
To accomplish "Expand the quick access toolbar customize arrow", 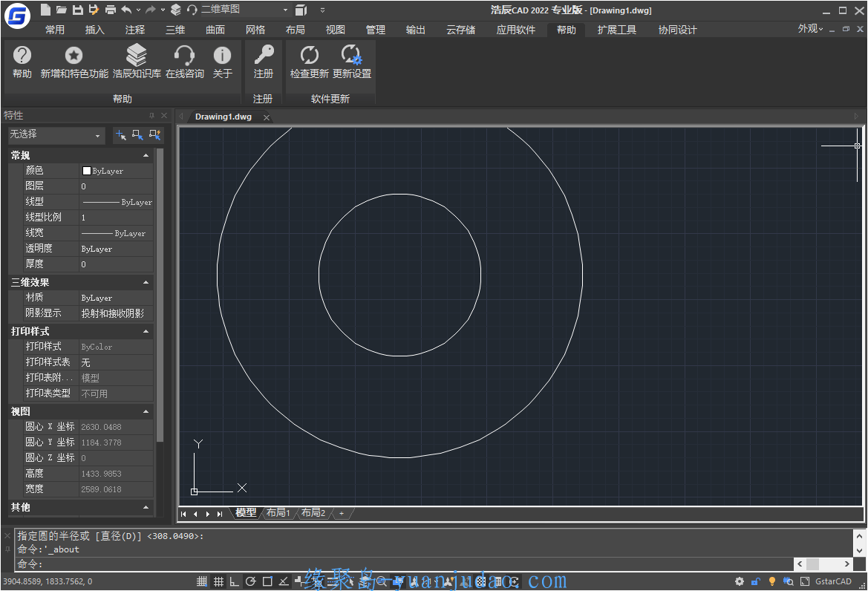I will coord(322,10).
